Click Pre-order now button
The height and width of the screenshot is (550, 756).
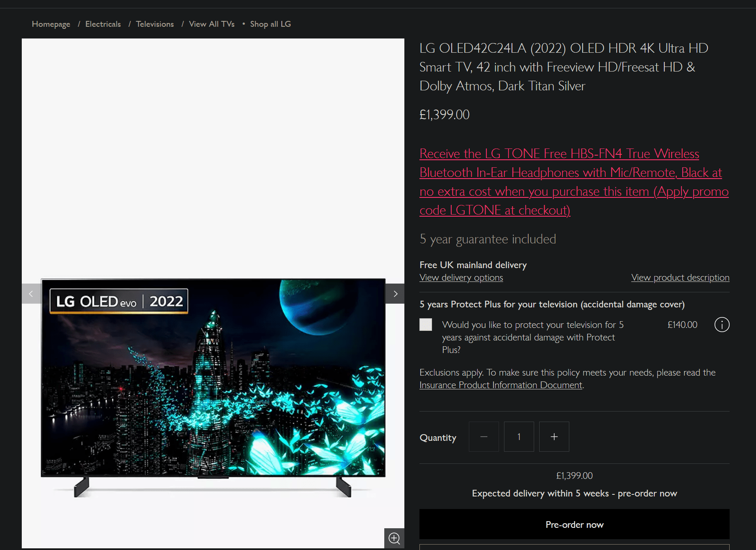pos(574,524)
